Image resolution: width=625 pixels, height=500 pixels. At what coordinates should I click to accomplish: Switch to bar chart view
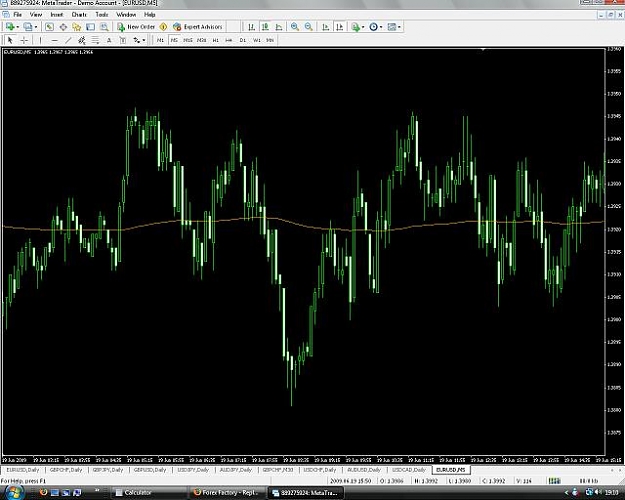[x=251, y=27]
